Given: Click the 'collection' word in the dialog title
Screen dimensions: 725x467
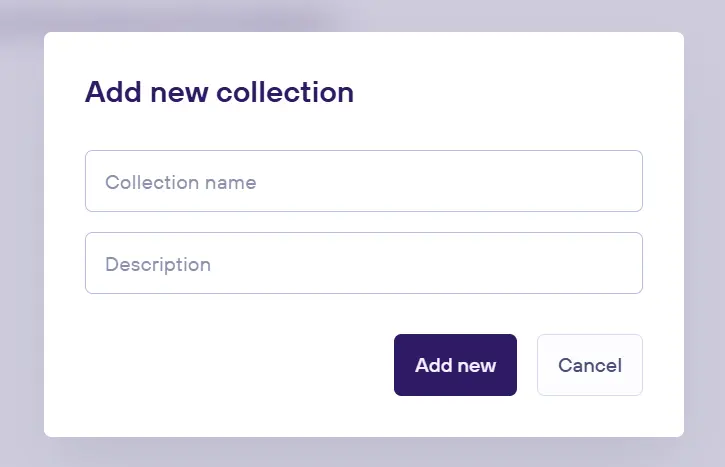Looking at the screenshot, I should click(x=286, y=93).
